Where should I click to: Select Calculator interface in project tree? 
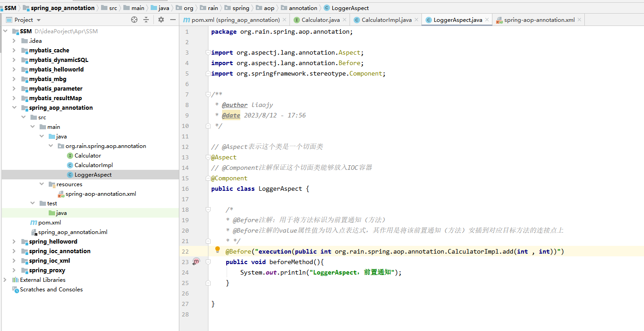88,156
